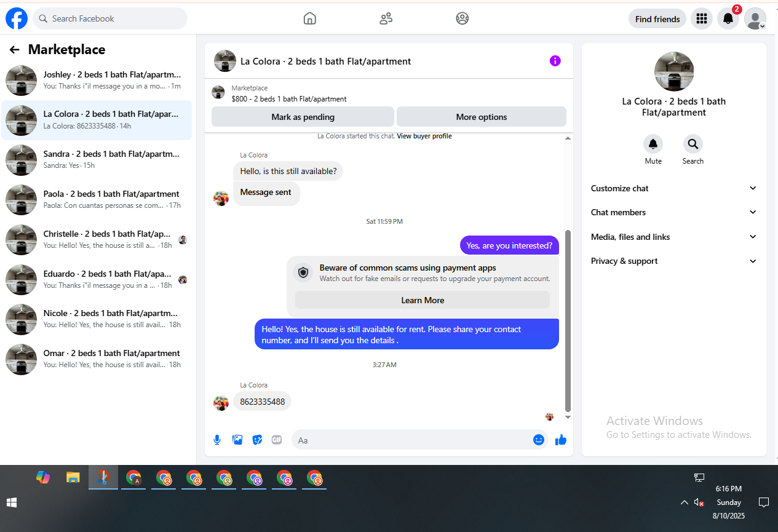
Task: Search in conversation using magnifier icon
Action: click(x=693, y=144)
